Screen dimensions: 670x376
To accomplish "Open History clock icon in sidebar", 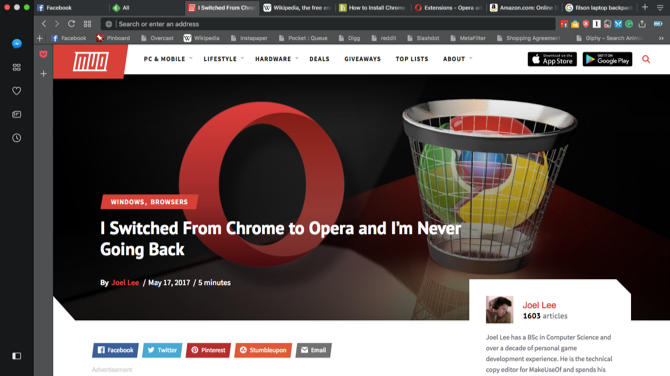I will (x=17, y=138).
